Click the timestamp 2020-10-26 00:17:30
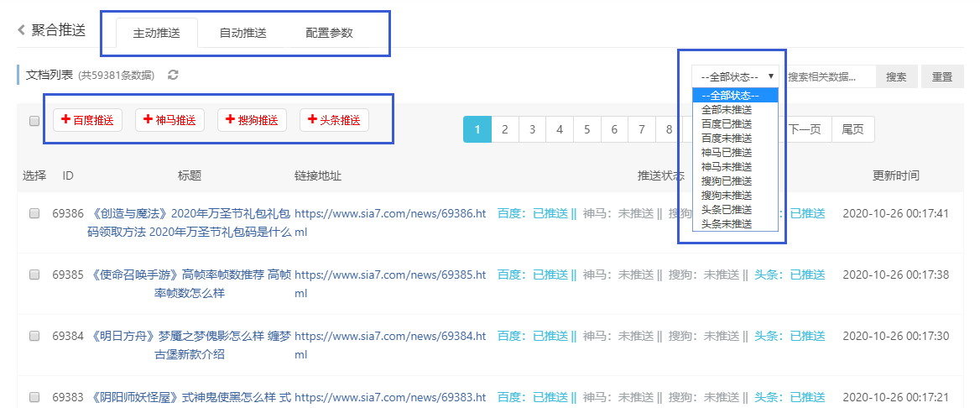The image size is (980, 408). [895, 336]
